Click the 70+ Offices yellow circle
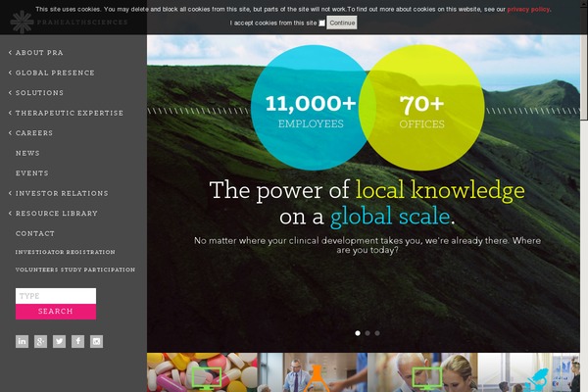This screenshot has width=588, height=392. (x=421, y=108)
